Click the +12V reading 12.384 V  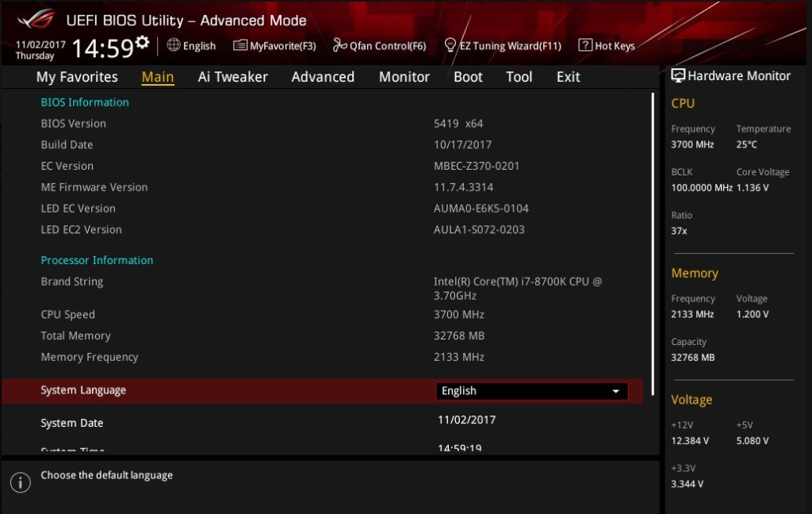click(x=690, y=440)
